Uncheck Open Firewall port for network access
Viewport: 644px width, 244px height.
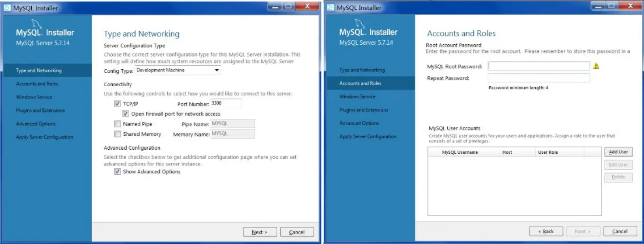(126, 114)
